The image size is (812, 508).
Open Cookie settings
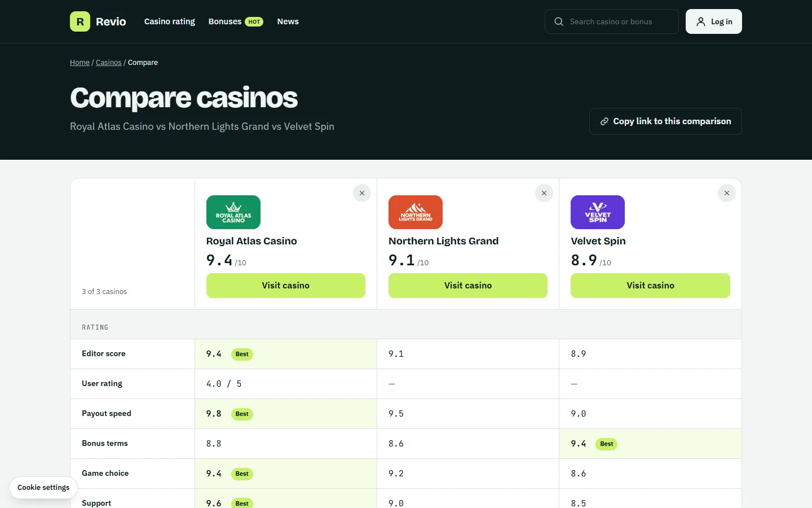pyautogui.click(x=43, y=488)
